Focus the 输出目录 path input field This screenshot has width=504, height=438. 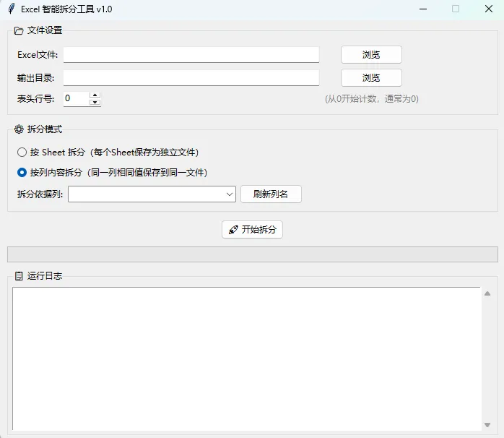tap(191, 78)
